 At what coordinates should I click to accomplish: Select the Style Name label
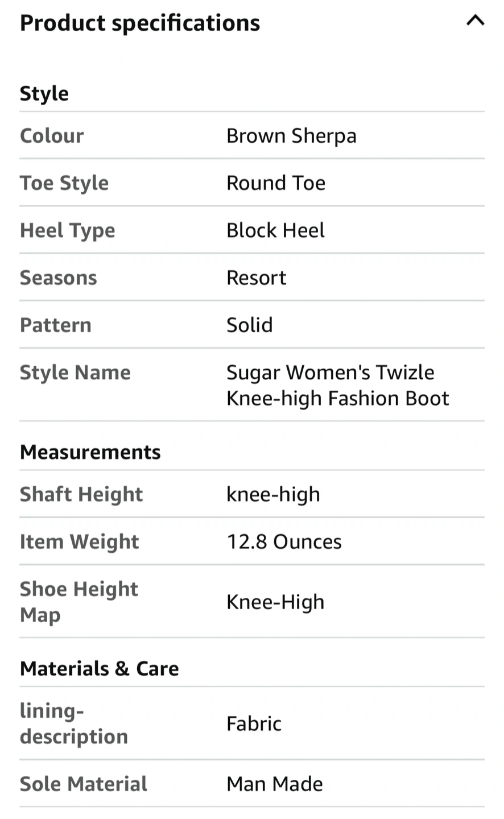tap(75, 373)
